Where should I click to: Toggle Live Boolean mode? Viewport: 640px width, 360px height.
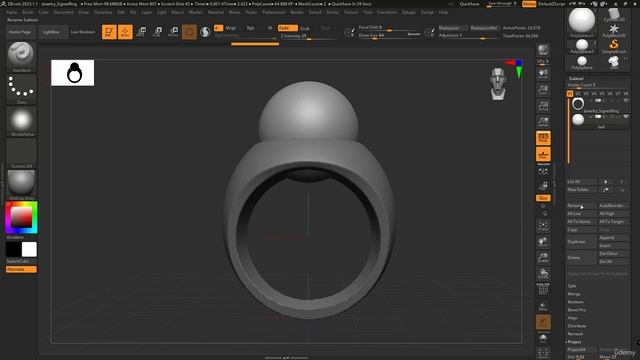(83, 32)
